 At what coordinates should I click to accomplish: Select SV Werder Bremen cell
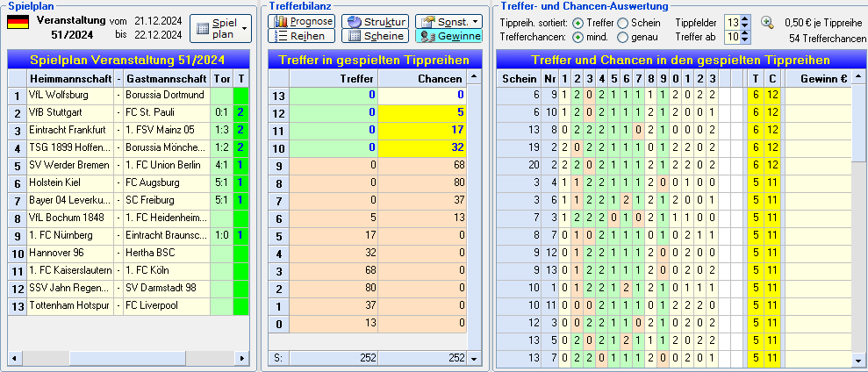pos(70,166)
